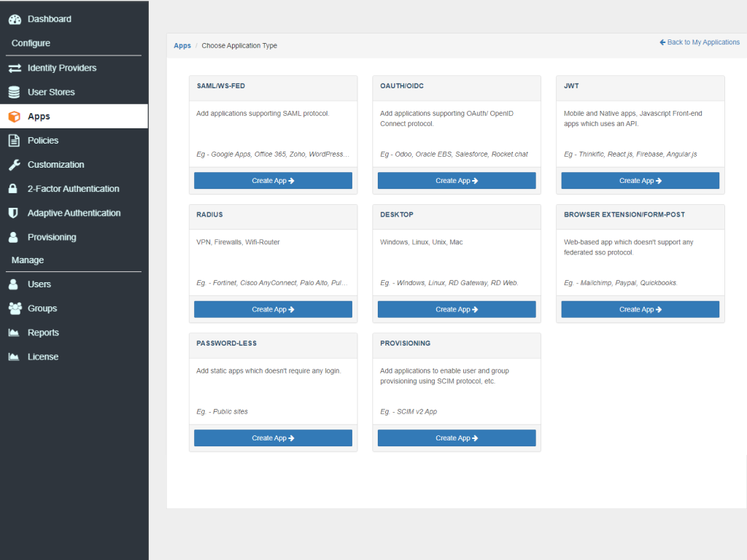This screenshot has height=560, width=747.
Task: Click the Policies document icon
Action: tap(14, 141)
